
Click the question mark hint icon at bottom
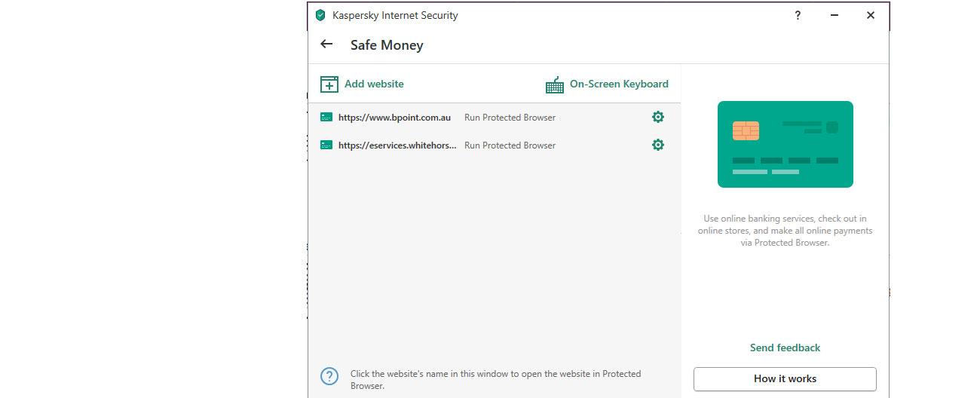pyautogui.click(x=329, y=376)
